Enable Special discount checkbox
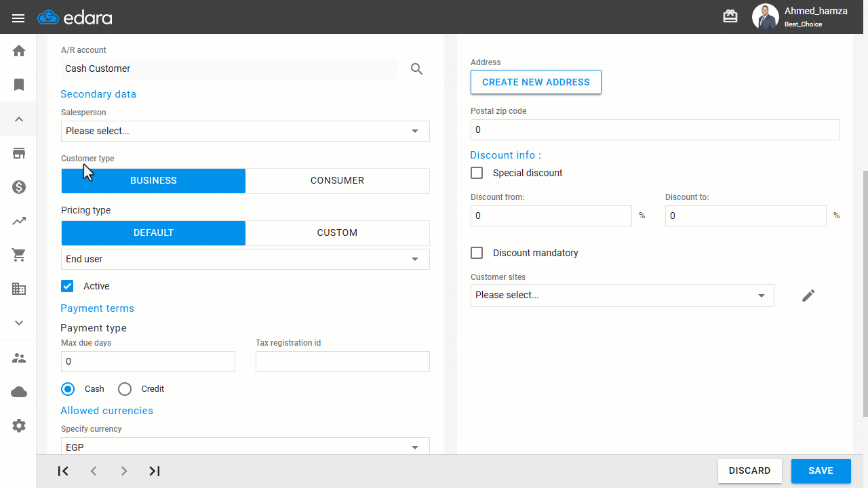This screenshot has width=868, height=488. click(477, 173)
